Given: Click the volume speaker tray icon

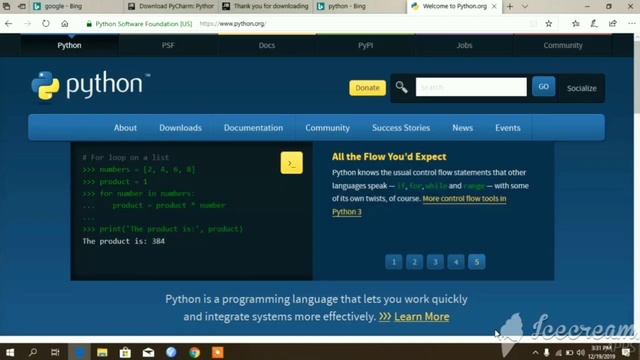Looking at the screenshot, I should pyautogui.click(x=580, y=353).
